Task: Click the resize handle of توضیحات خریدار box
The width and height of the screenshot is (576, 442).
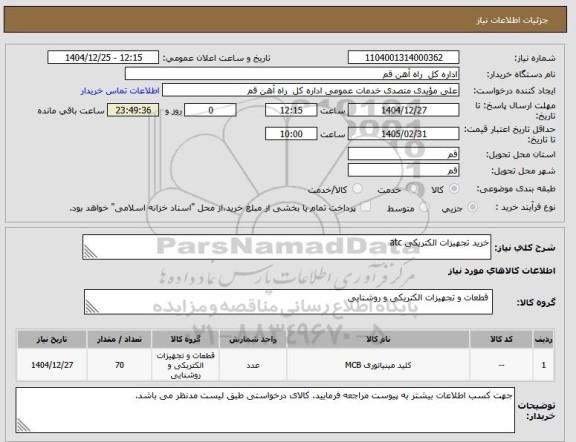Action: 24,425
